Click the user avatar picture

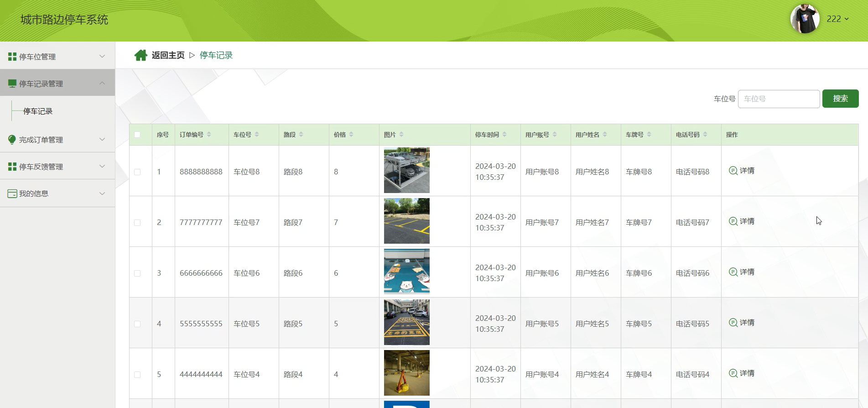point(805,19)
